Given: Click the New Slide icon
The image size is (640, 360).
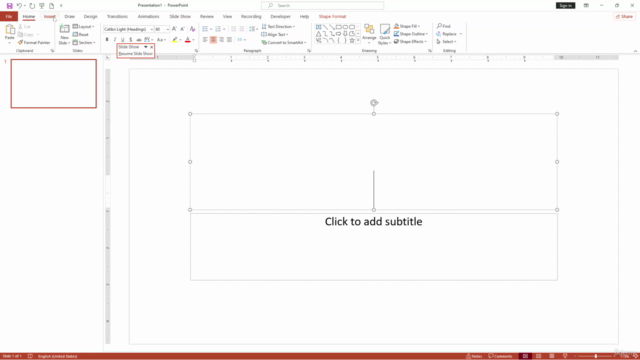Looking at the screenshot, I should [64, 29].
